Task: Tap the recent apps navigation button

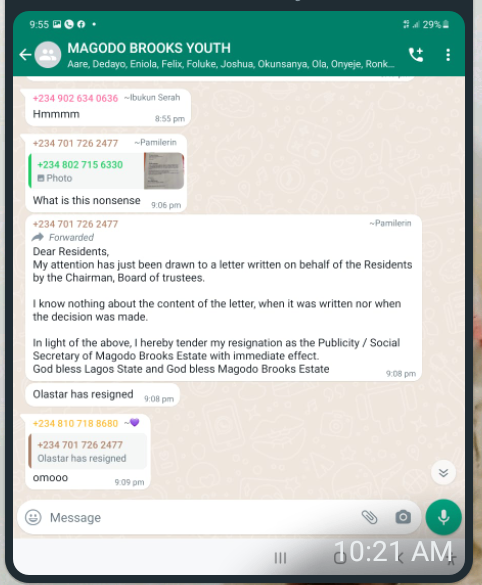Action: [x=280, y=558]
